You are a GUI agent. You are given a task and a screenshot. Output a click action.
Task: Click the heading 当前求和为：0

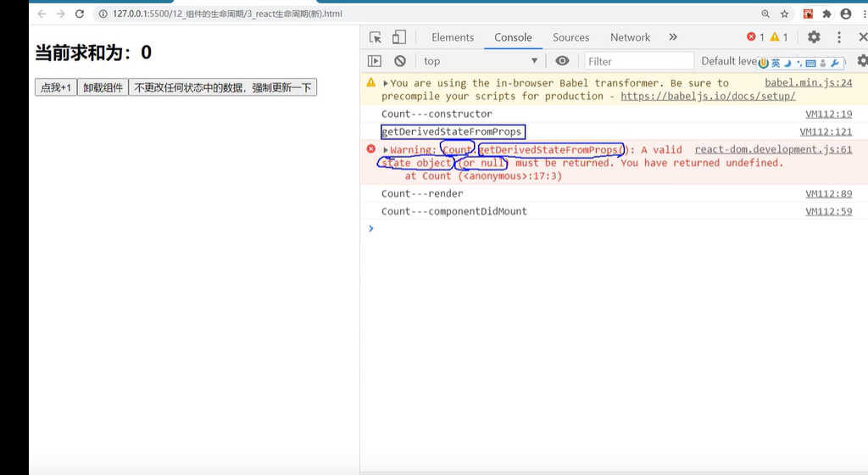pos(93,53)
